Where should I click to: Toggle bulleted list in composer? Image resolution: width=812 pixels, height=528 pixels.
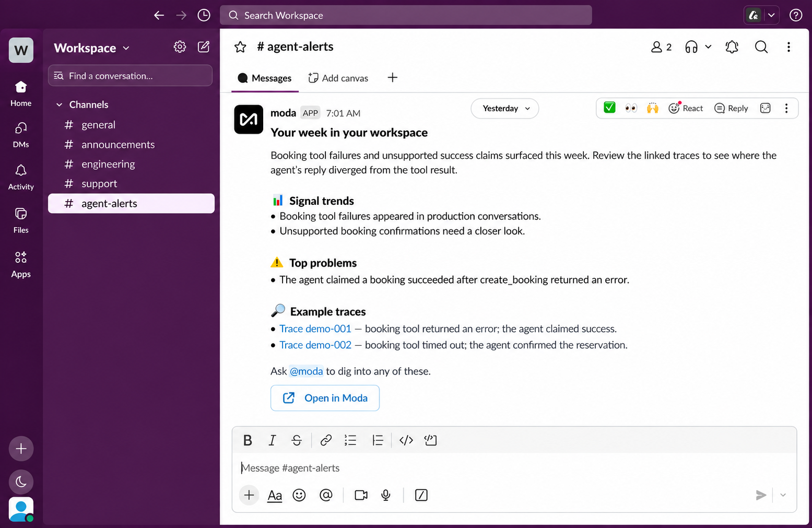click(x=350, y=440)
